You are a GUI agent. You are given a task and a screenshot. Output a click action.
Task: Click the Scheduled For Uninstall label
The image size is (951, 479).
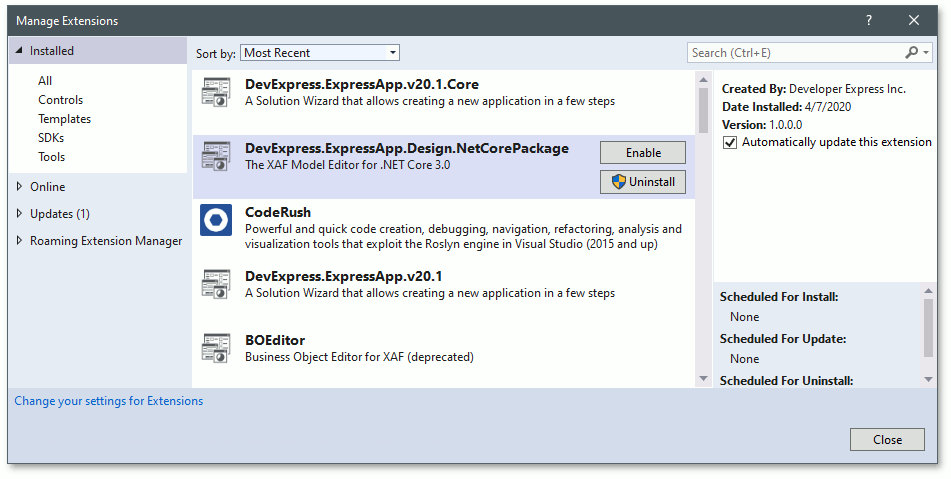786,381
